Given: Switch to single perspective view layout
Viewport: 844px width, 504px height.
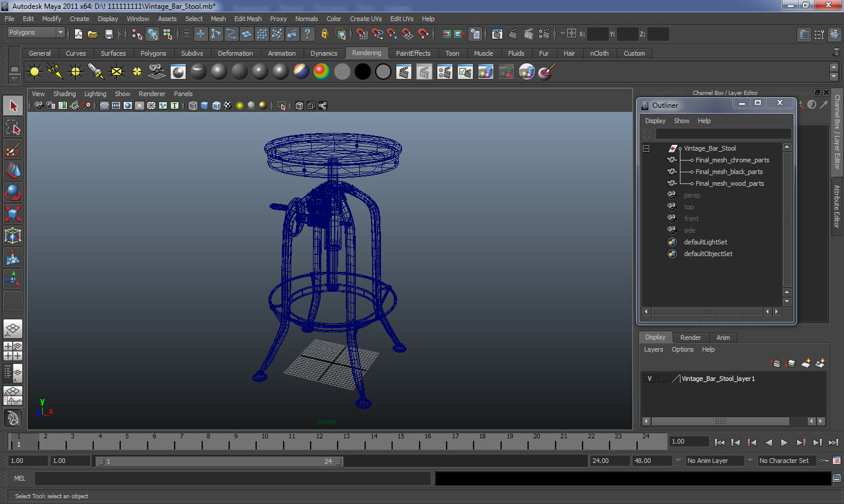Looking at the screenshot, I should [13, 329].
